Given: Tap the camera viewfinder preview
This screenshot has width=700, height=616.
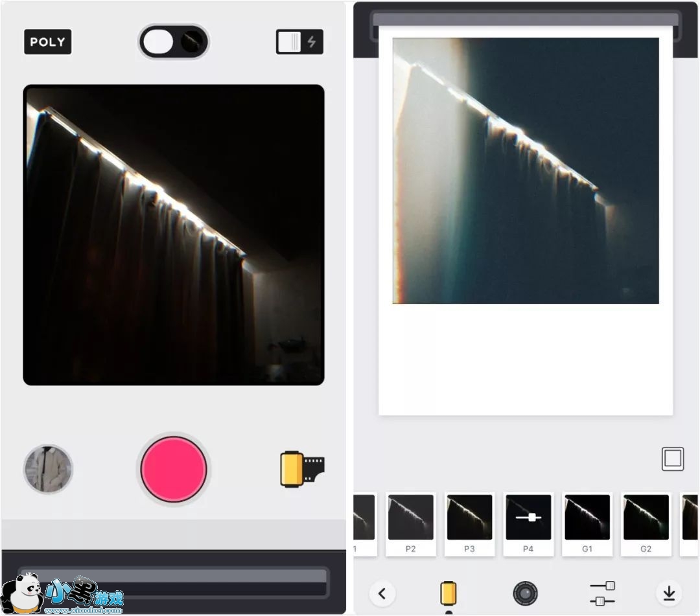Looking at the screenshot, I should coord(174,235).
